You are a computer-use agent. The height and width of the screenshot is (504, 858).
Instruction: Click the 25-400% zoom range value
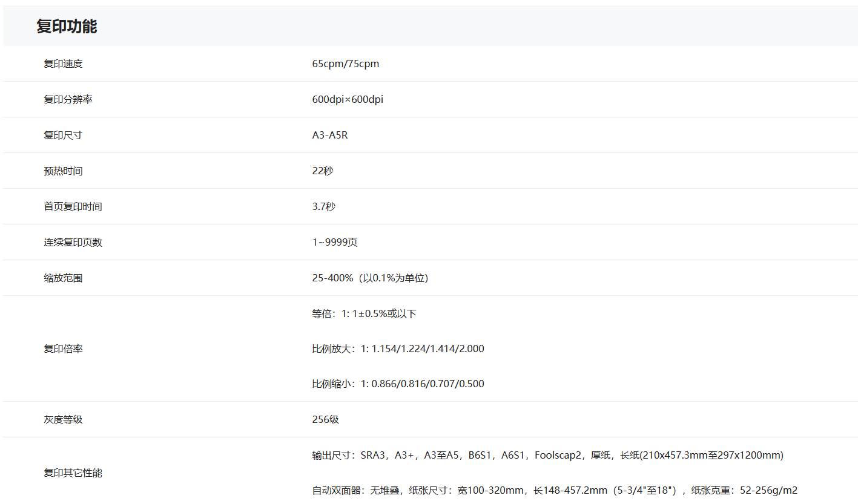click(x=370, y=278)
